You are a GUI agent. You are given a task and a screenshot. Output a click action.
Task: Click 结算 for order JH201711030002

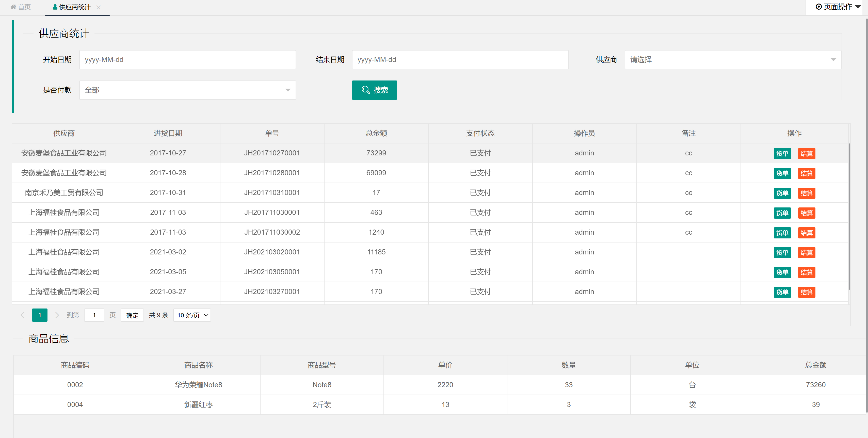(806, 233)
